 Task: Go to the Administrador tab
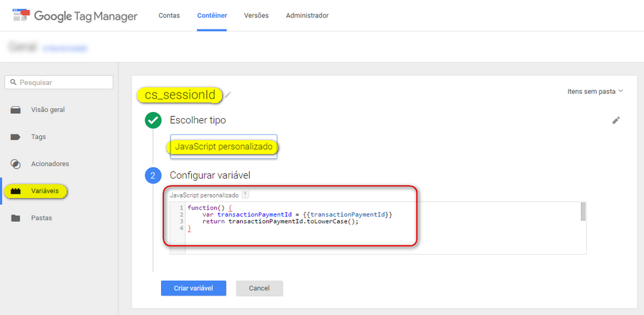(x=307, y=15)
